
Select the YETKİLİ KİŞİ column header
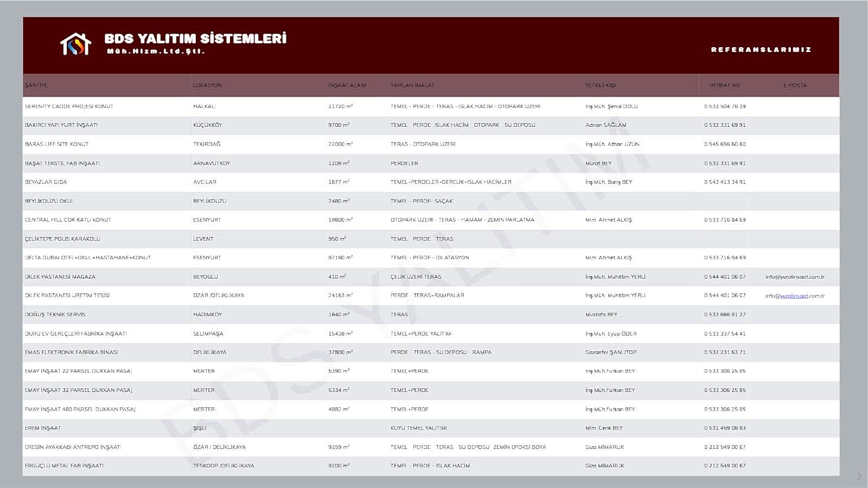[x=600, y=86]
